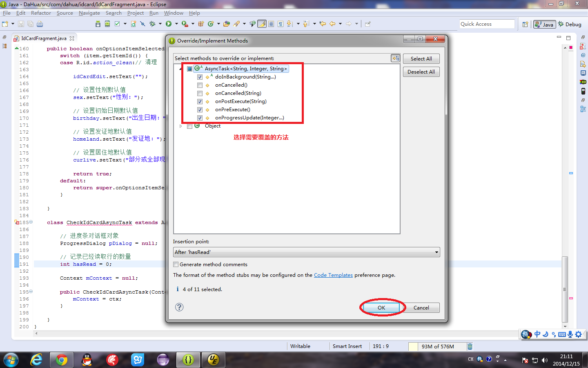588x368 pixels.
Task: Click the garbage collector trash icon
Action: tap(470, 346)
